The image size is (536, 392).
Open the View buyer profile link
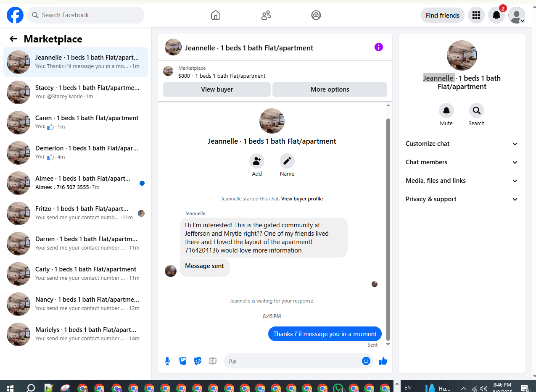pyautogui.click(x=302, y=199)
